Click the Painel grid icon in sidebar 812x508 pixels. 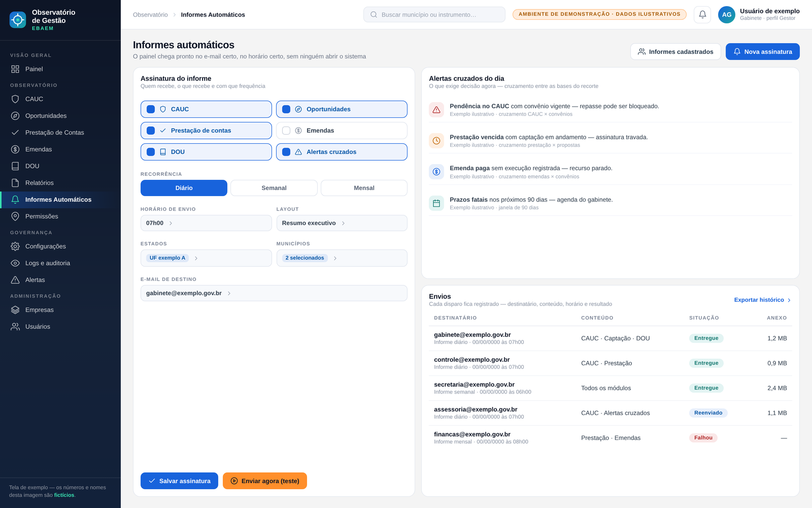tap(15, 69)
